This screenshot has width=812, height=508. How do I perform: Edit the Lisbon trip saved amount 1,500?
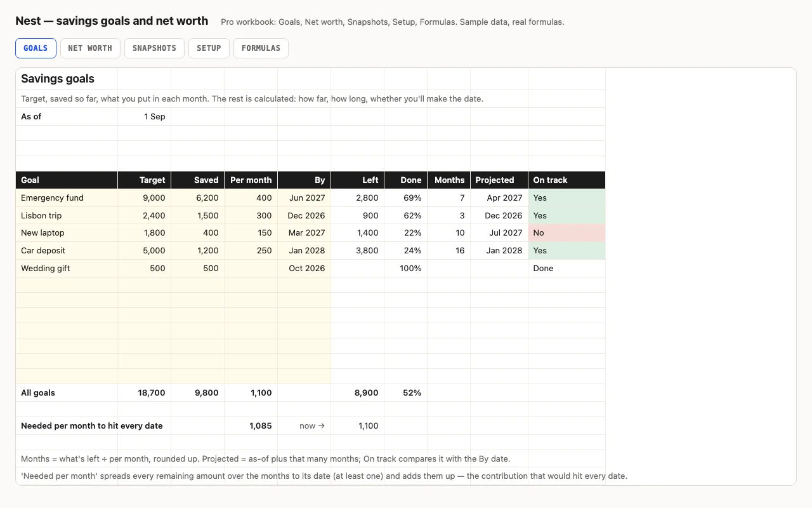tap(198, 216)
